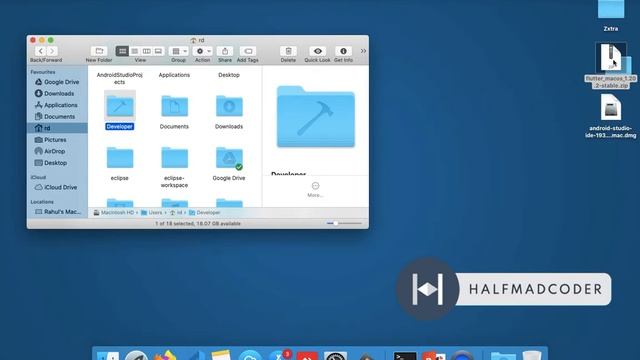Select the eclipse folder icon

(x=120, y=158)
